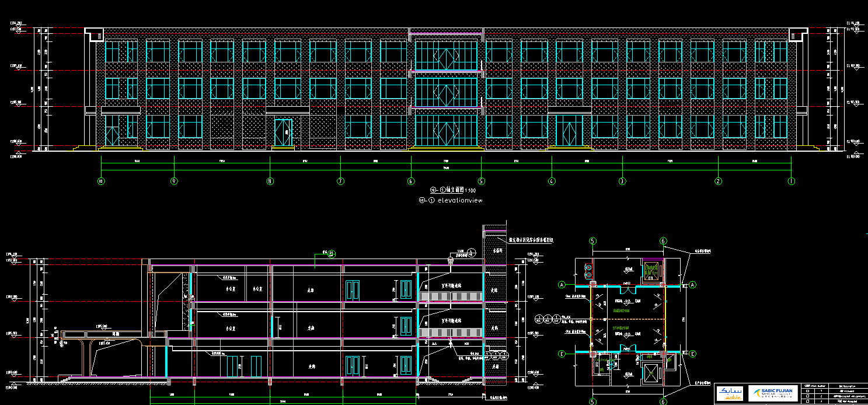
Task: Click grid bubble 8 under the elevation
Action: coord(270,181)
